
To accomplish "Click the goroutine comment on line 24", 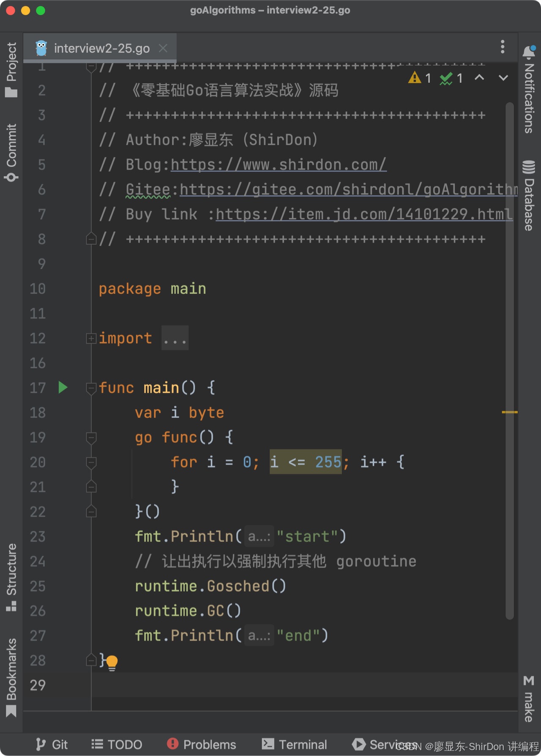I will coord(276,561).
